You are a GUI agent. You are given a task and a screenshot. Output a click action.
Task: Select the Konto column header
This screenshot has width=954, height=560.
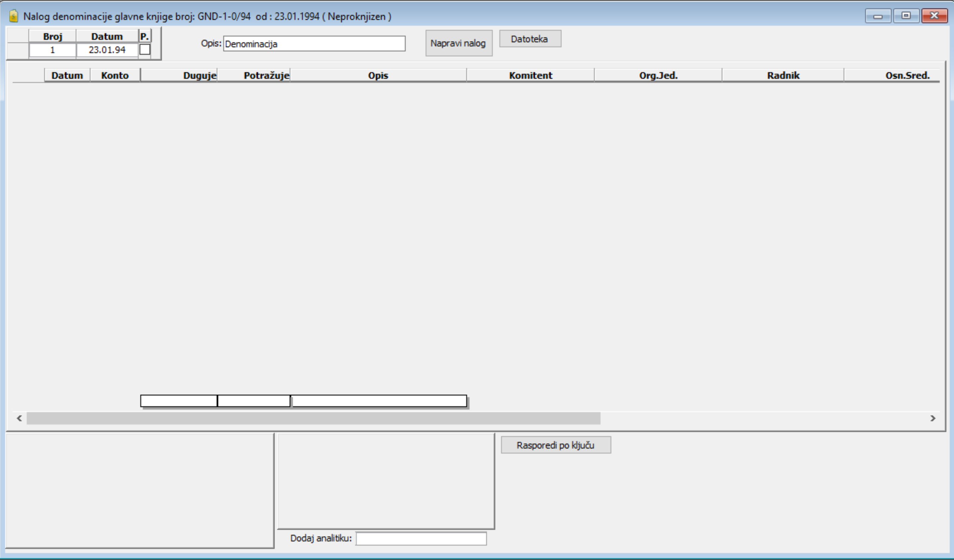tap(115, 75)
